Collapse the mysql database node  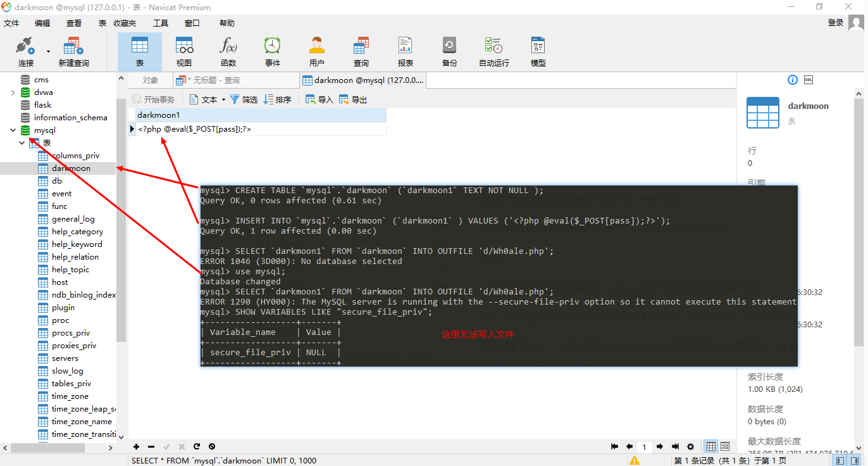(13, 130)
